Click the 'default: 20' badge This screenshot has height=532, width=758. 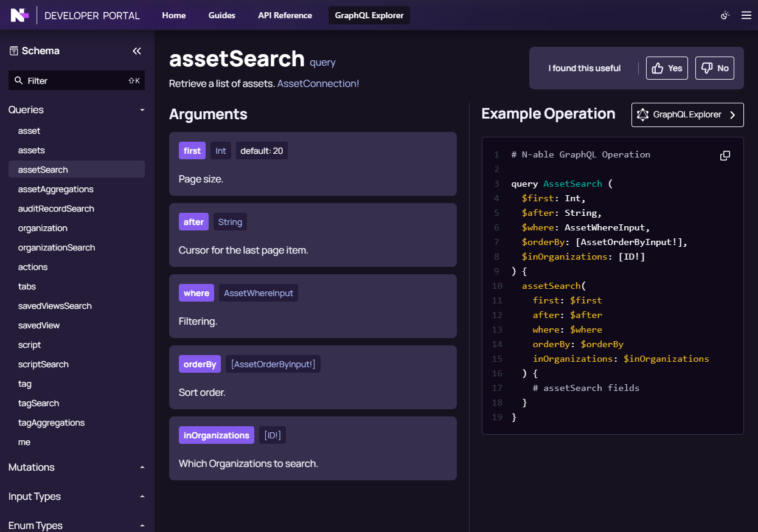(x=262, y=151)
